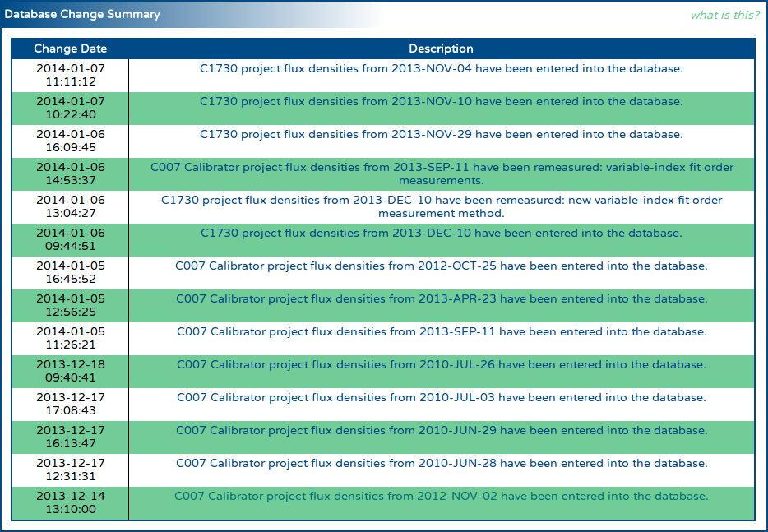This screenshot has width=768, height=532.
Task: Click the 'Change Date' column header
Action: pos(71,49)
